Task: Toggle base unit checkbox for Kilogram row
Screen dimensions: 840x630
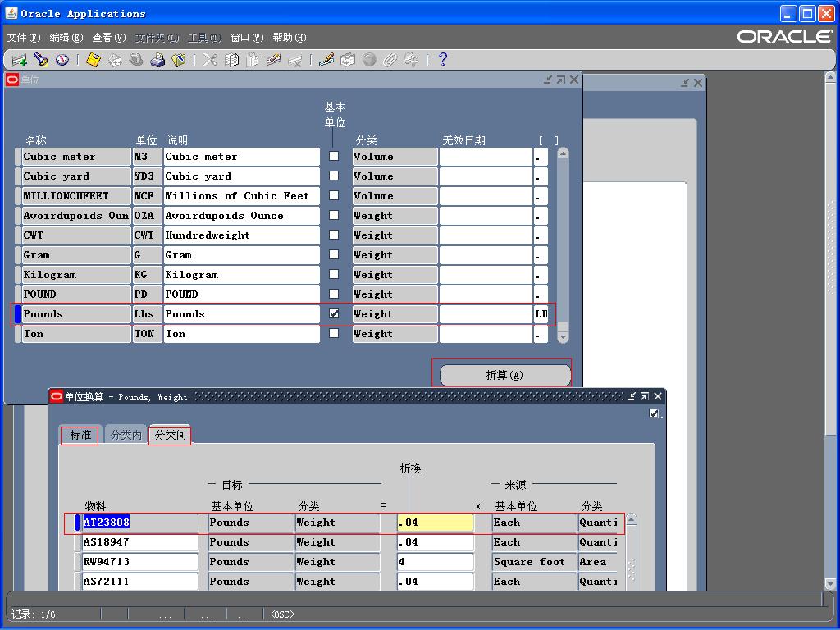Action: [334, 274]
